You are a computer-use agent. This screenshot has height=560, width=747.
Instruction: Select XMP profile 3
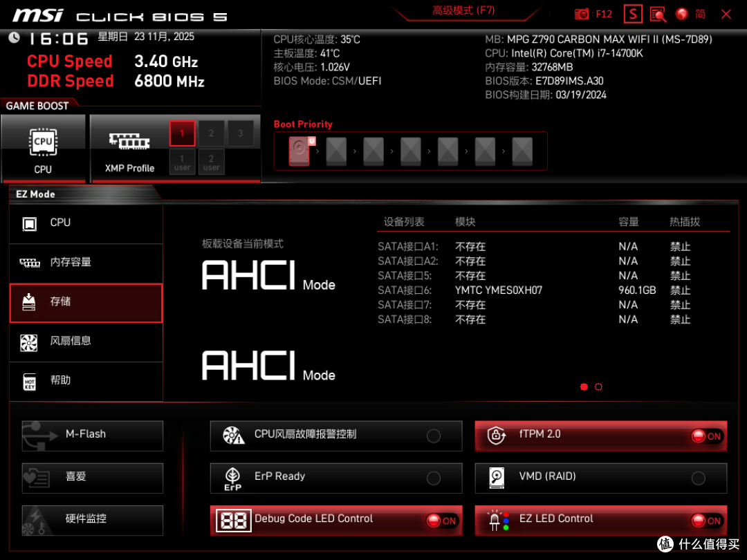(x=240, y=133)
